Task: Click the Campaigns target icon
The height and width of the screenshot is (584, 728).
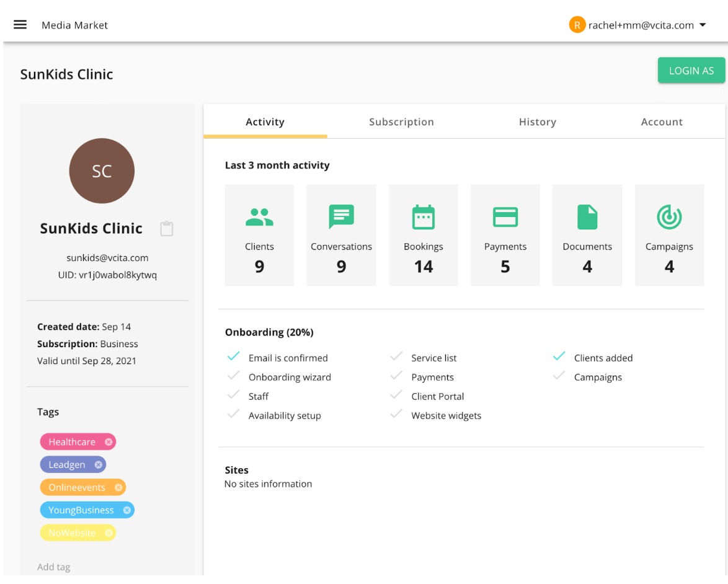Action: [669, 217]
